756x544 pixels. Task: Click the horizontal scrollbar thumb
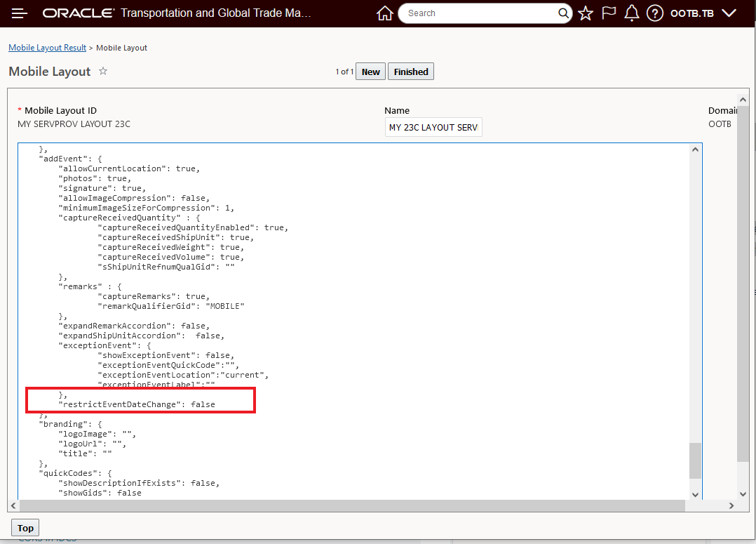click(x=352, y=505)
